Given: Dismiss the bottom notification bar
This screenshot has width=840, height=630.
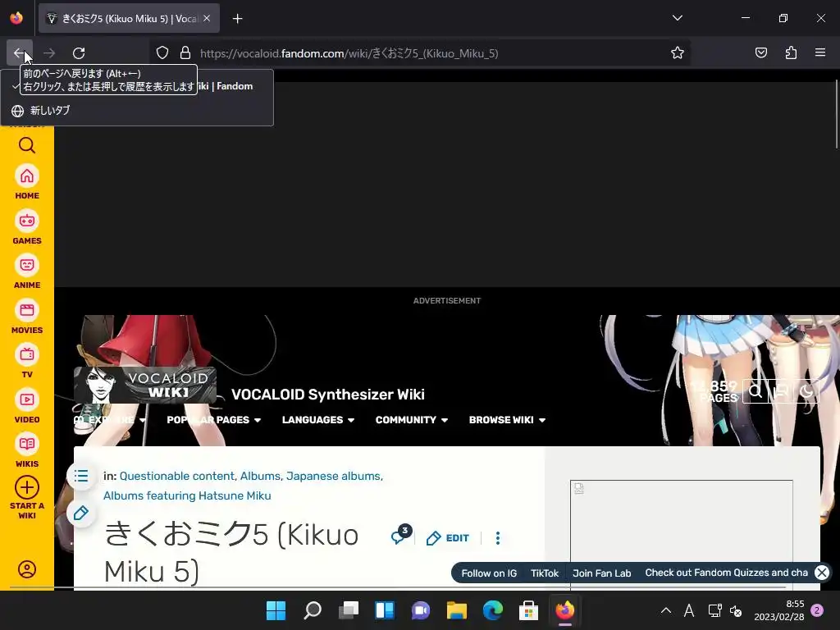Looking at the screenshot, I should (x=821, y=572).
